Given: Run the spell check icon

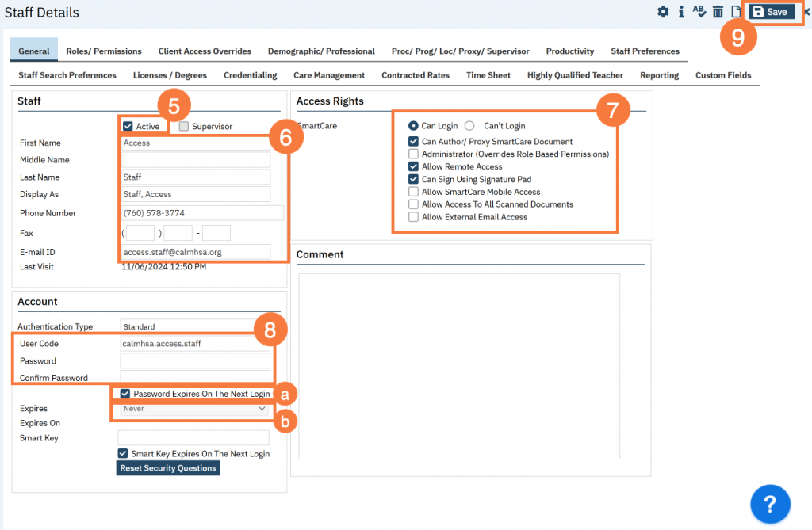Looking at the screenshot, I should tap(699, 11).
